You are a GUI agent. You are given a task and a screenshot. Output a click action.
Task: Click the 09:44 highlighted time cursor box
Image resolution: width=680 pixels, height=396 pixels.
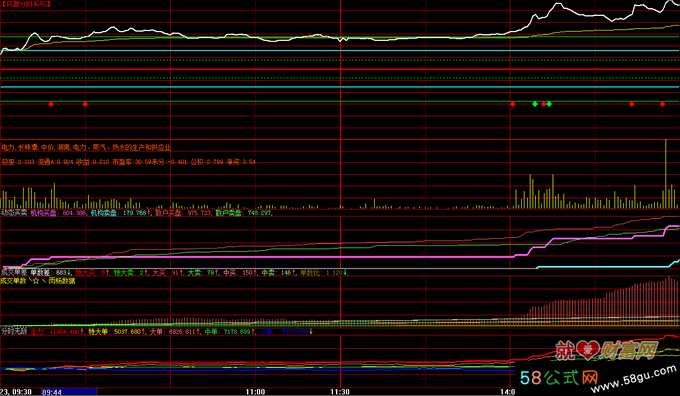[69, 392]
